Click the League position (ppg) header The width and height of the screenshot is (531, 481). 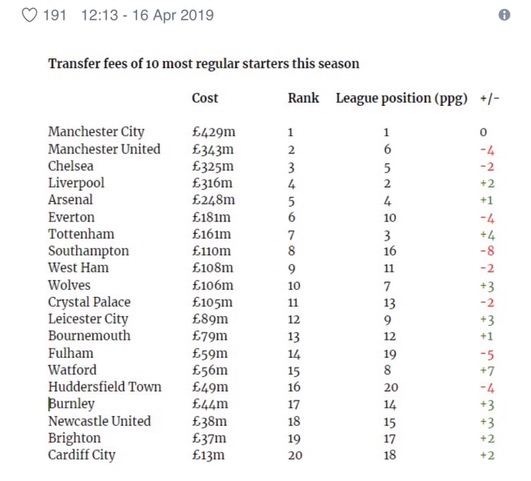coord(402,99)
